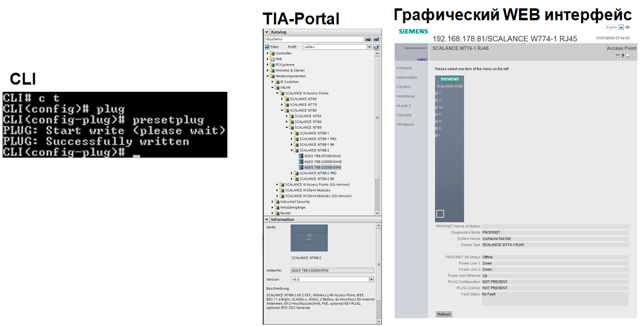Image resolution: width=644 pixels, height=326 pixels.
Task: Expand the SCALANCE W770 node
Action: [x=282, y=105]
